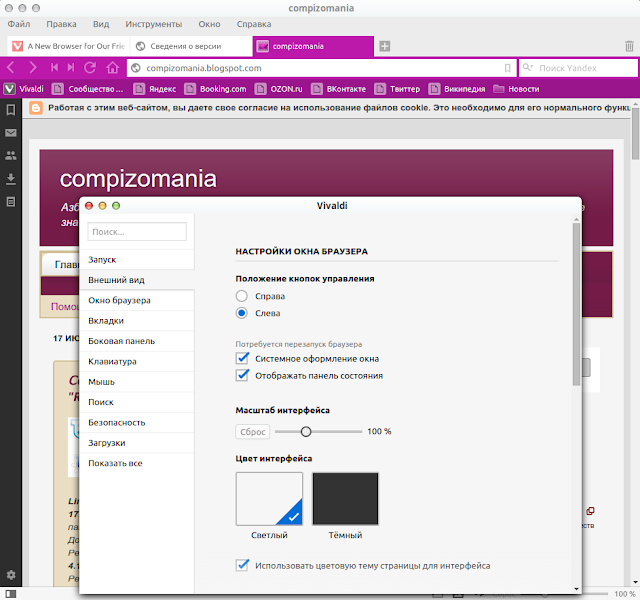This screenshot has width=640, height=600.
Task: Click the Rewind navigation icon
Action: click(x=54, y=67)
